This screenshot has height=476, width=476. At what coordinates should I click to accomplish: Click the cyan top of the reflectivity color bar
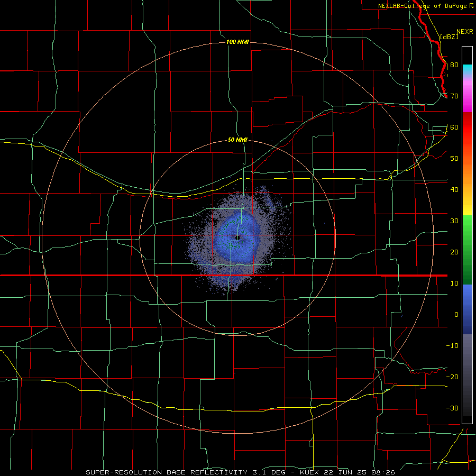467,68
